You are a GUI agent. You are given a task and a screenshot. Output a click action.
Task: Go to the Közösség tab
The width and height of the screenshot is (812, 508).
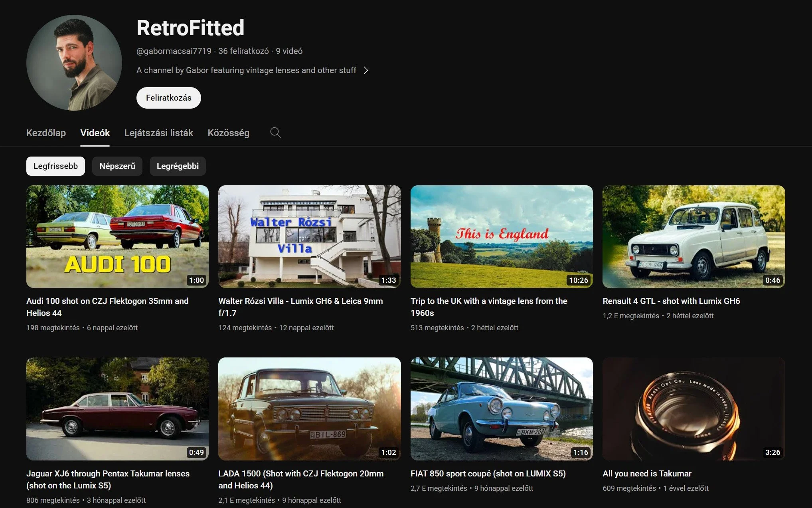point(228,133)
